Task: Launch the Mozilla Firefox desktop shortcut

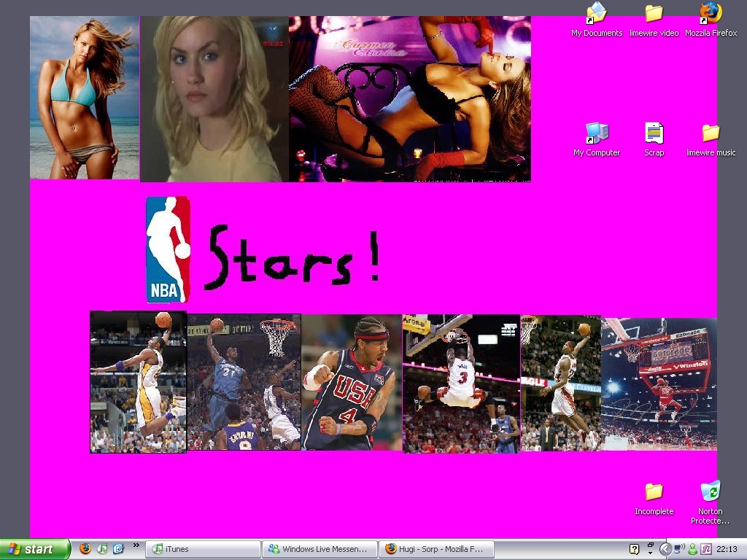Action: 711,20
